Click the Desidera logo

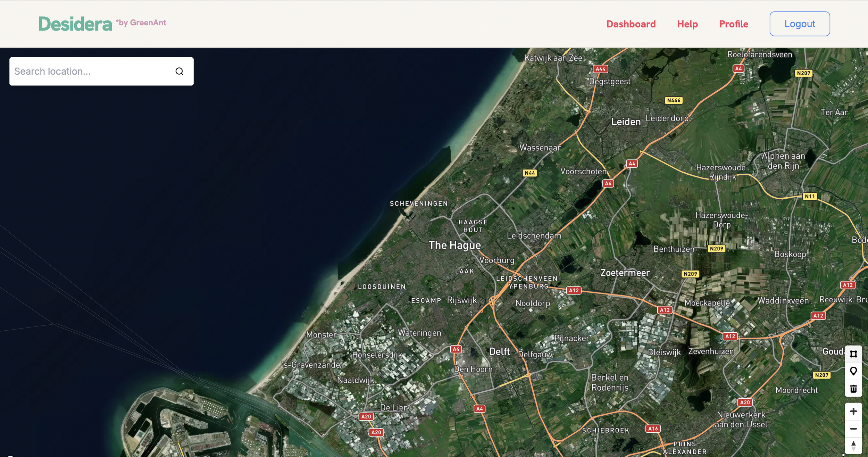[75, 24]
